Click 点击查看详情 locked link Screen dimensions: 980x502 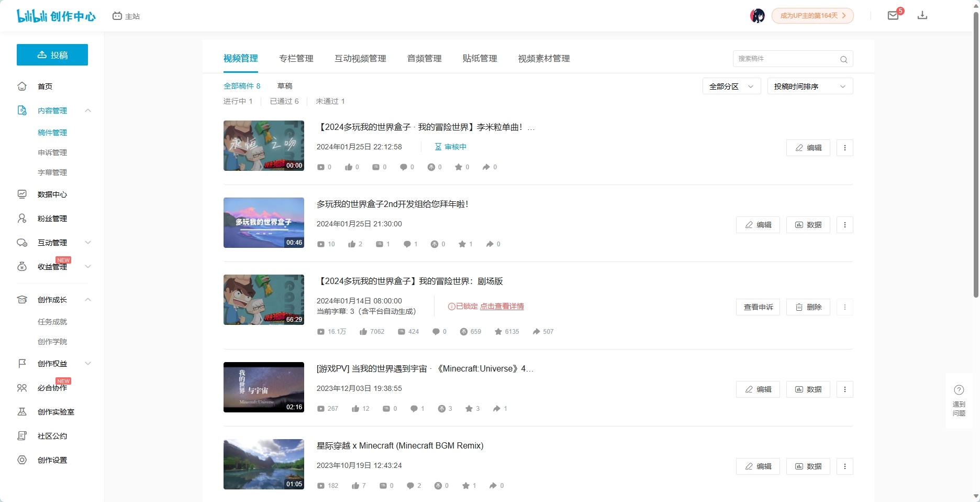502,307
